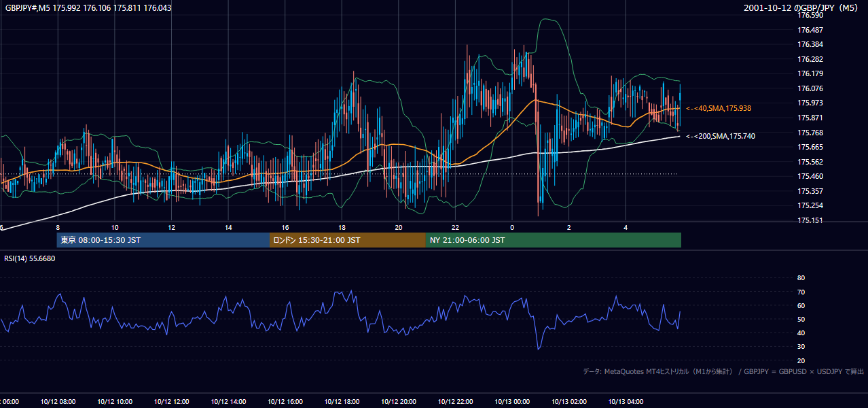Click the 40 SMA 175.938 label
This screenshot has height=408, width=868.
click(718, 108)
